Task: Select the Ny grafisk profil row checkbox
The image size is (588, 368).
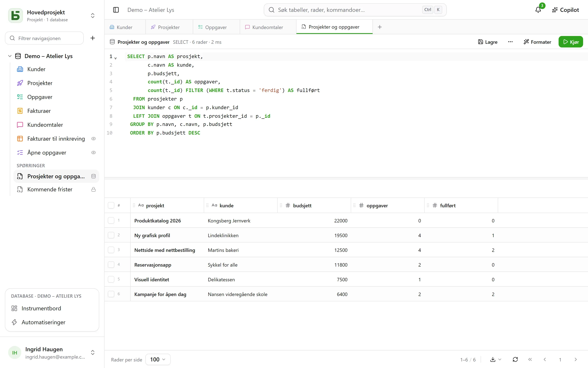Action: (x=111, y=235)
